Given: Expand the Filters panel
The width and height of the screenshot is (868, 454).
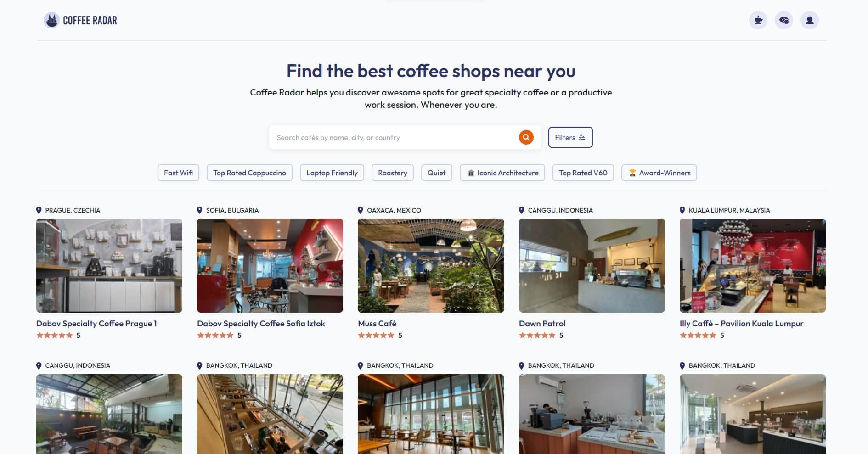Looking at the screenshot, I should [570, 137].
